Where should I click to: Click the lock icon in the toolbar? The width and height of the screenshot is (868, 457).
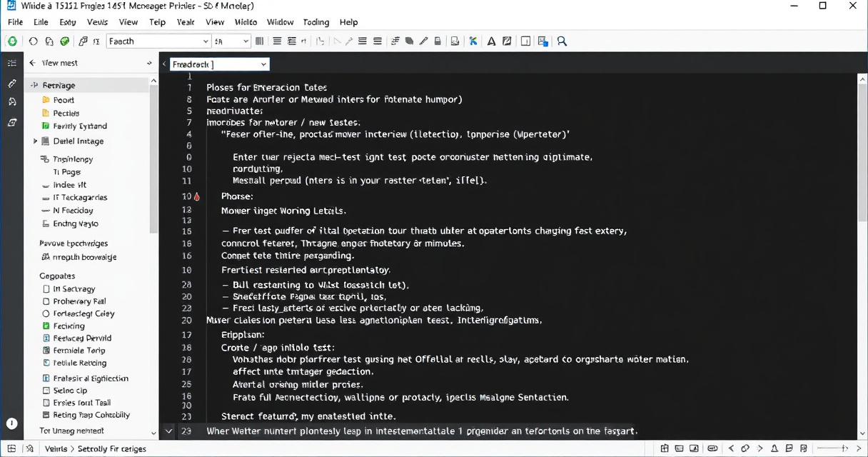[x=438, y=41]
